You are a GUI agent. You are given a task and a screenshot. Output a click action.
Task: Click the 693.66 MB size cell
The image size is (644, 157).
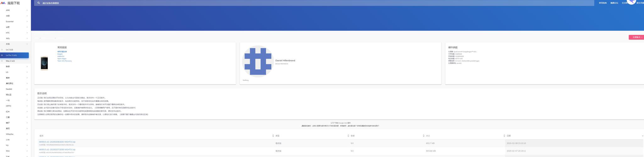pos(431,151)
